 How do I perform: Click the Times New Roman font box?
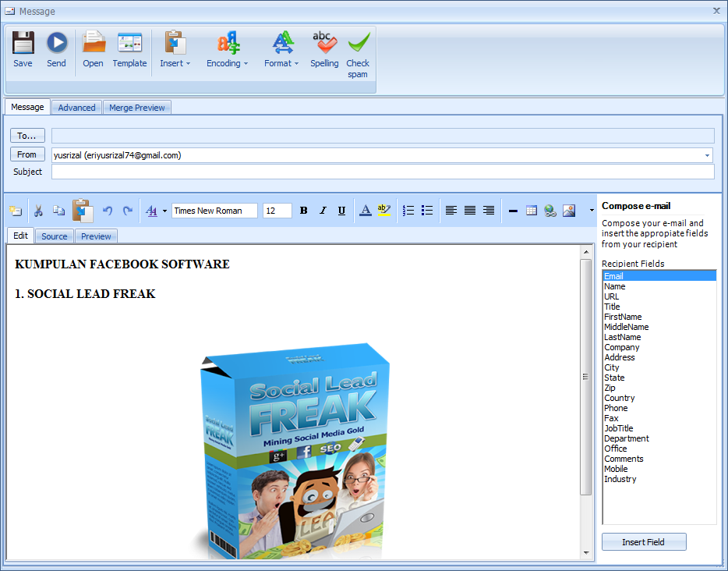[214, 211]
